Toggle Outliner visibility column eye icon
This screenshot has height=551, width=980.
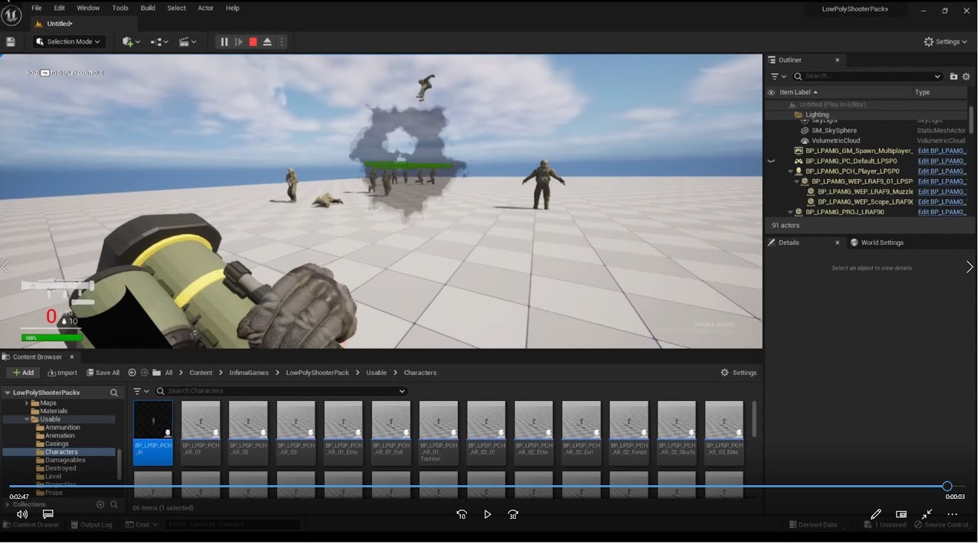771,93
